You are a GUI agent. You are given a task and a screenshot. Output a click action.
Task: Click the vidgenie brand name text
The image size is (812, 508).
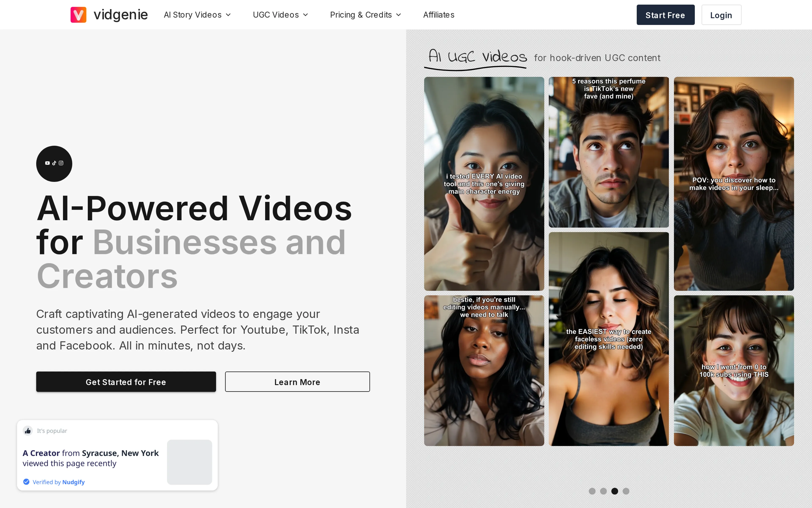pyautogui.click(x=121, y=15)
